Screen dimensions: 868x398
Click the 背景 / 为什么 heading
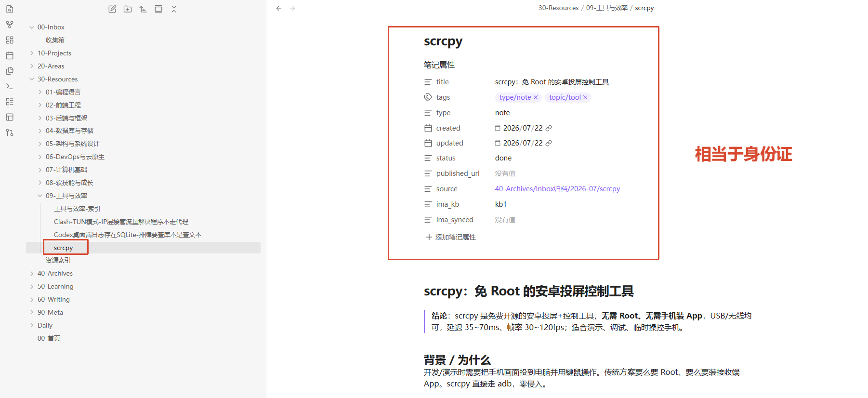pos(457,360)
